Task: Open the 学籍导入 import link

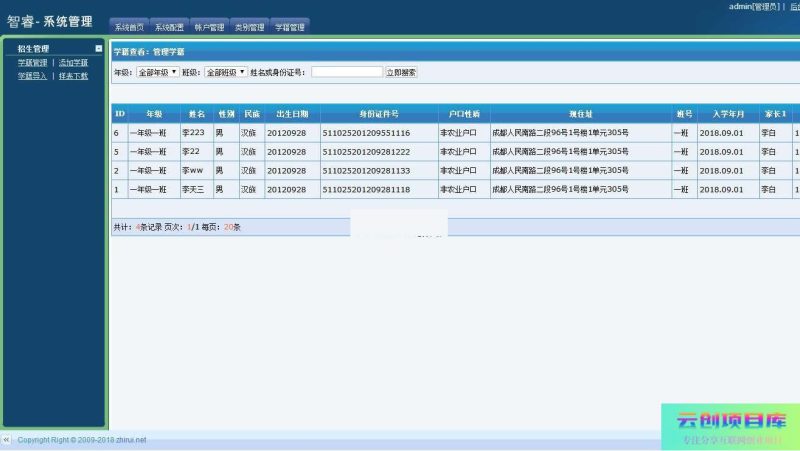Action: tap(32, 75)
